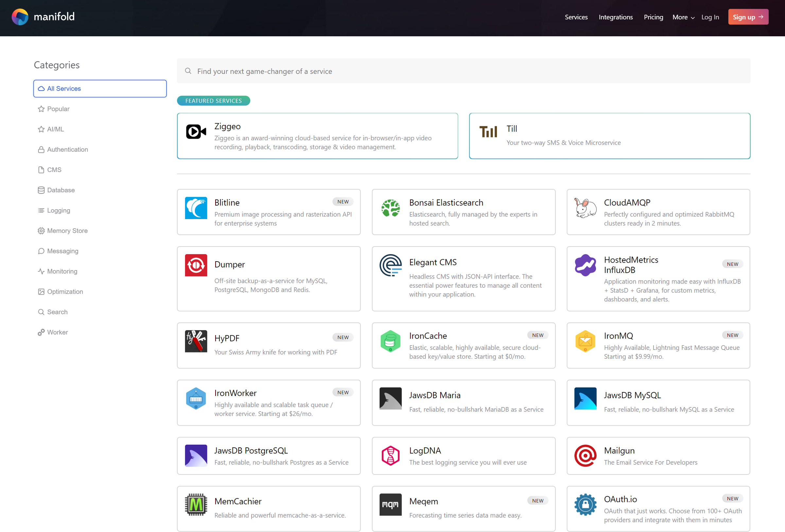This screenshot has height=532, width=785.
Task: Open the Memory Store category
Action: tap(67, 231)
